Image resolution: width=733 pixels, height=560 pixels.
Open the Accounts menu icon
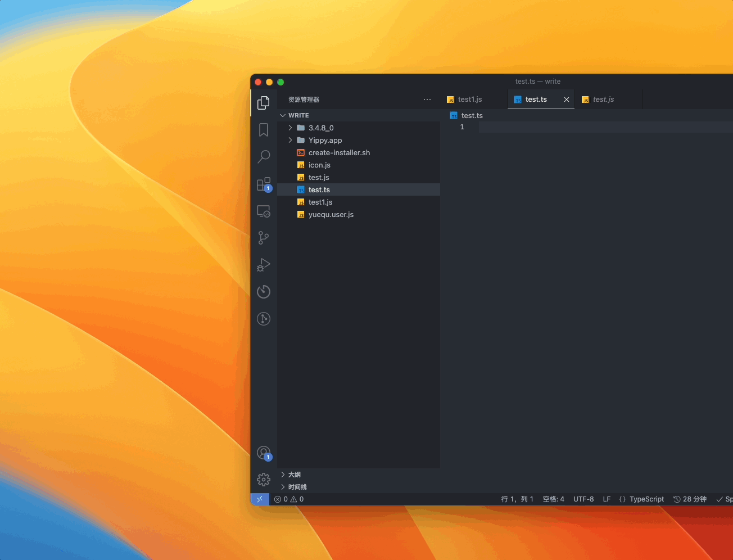coord(264,453)
